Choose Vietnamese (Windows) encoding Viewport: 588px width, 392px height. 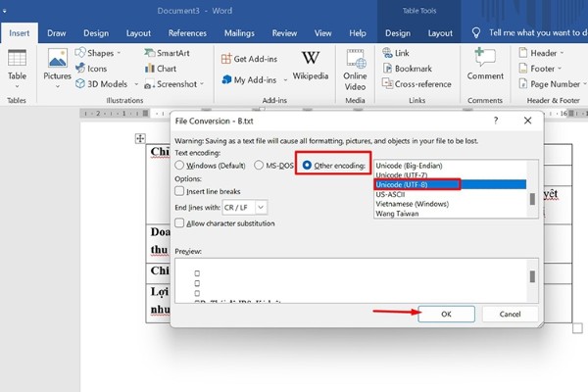coord(450,204)
